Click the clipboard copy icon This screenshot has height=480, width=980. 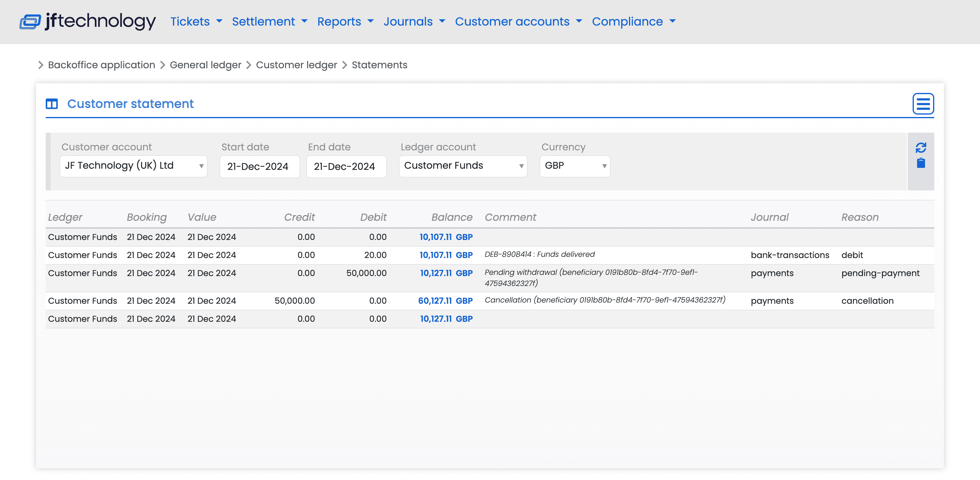coord(921,163)
